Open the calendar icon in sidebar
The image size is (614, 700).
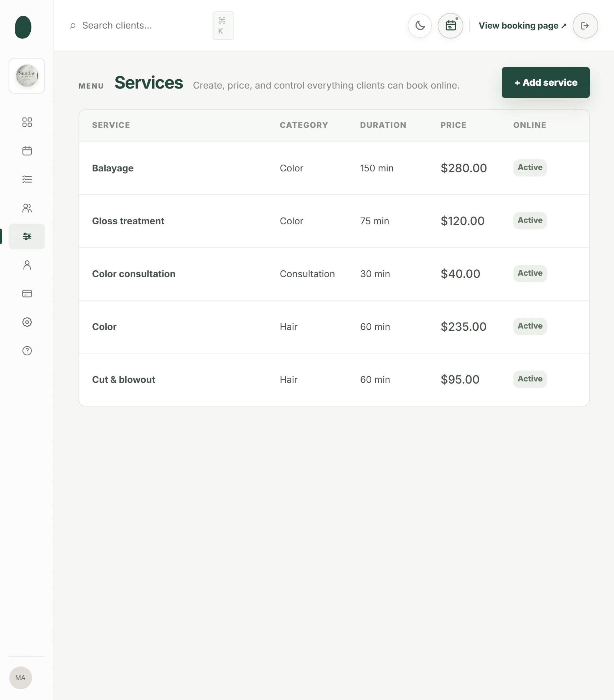[x=27, y=151]
